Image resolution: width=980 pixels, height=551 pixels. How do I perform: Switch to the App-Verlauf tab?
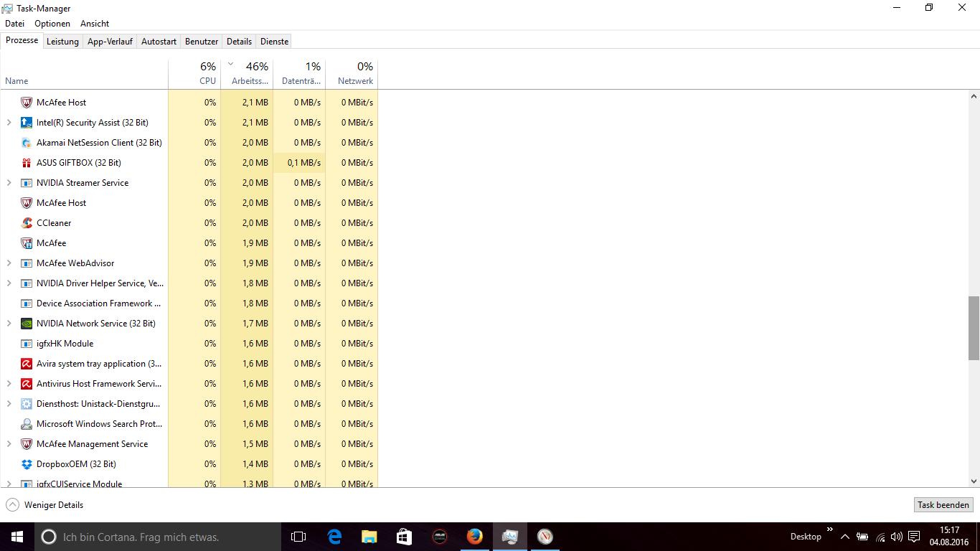tap(110, 42)
